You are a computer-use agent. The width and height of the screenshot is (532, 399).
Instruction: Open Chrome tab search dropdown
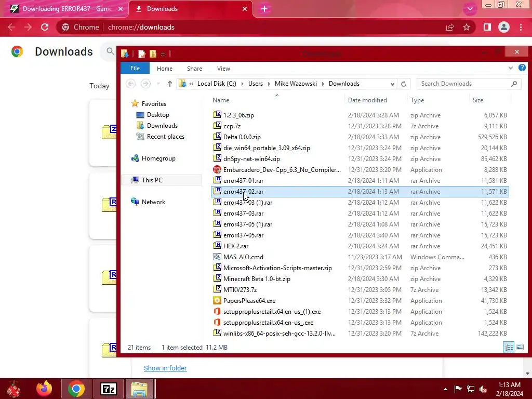[470, 9]
